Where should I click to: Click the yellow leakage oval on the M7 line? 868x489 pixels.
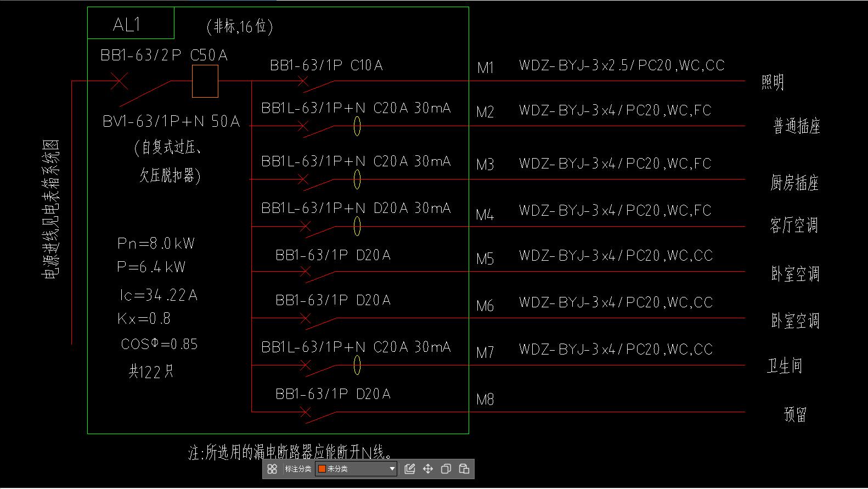click(x=357, y=365)
